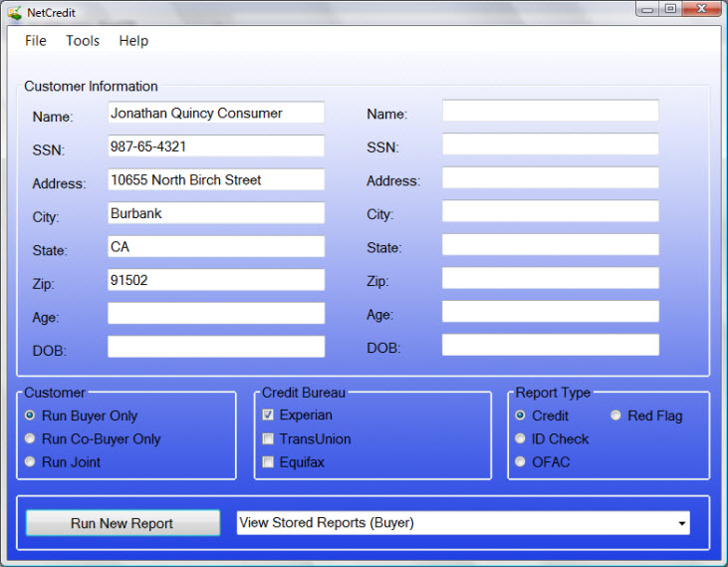
Task: Open the File menu
Action: tap(36, 41)
